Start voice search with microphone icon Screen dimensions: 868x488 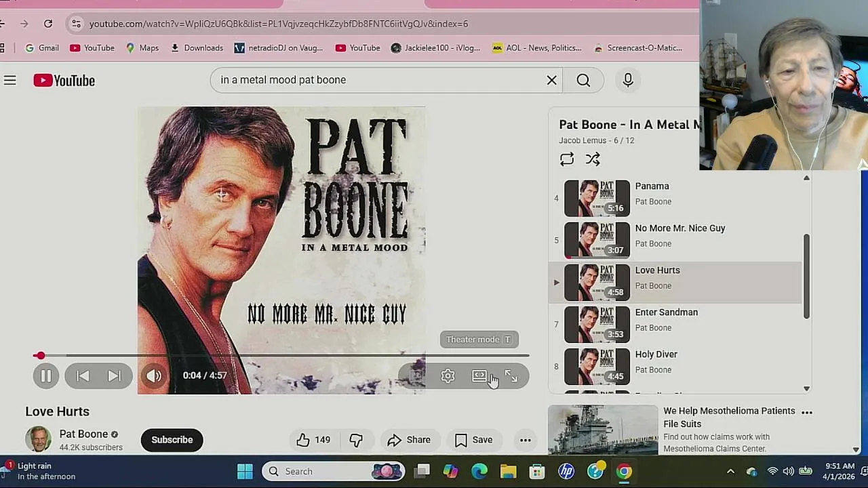point(628,80)
